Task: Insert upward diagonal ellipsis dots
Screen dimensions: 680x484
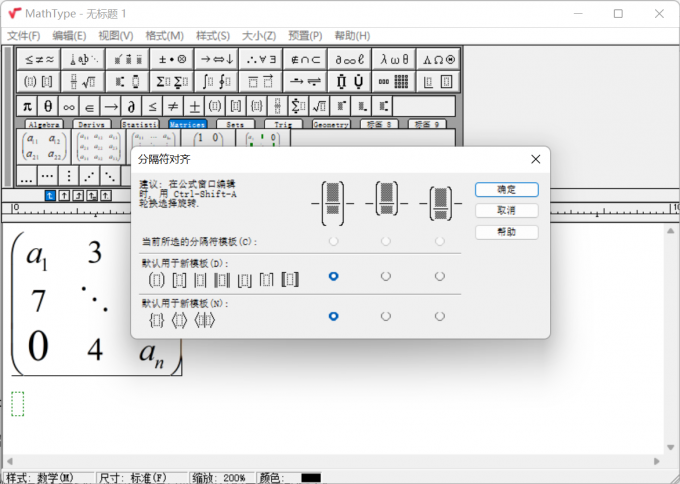Action: click(89, 176)
